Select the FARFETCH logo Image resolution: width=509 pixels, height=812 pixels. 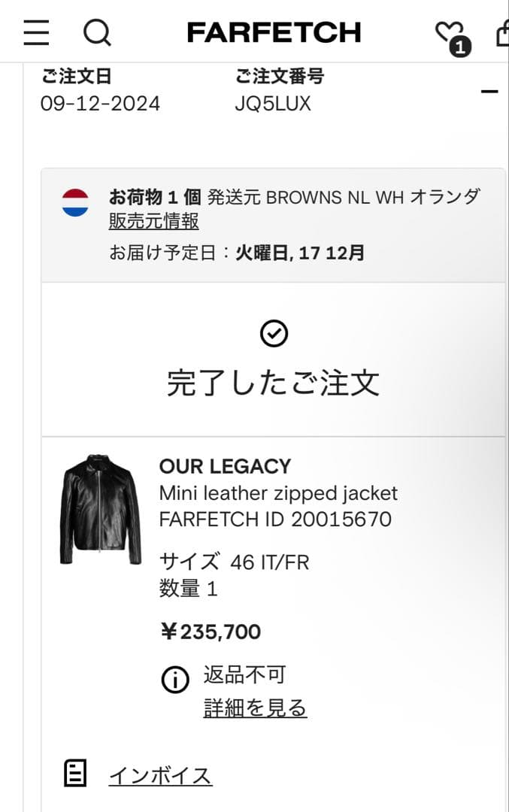click(275, 32)
